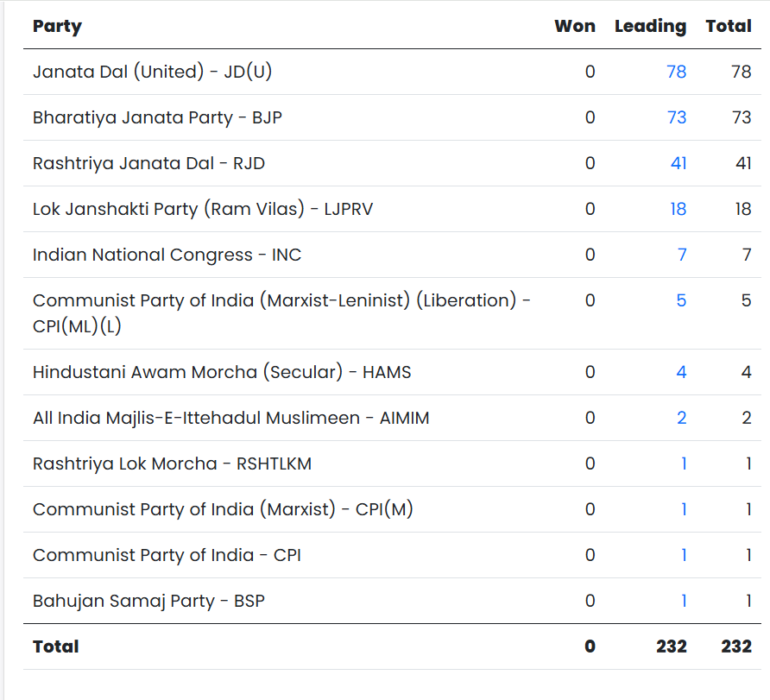Click BJP's leading seats link 73

[676, 117]
